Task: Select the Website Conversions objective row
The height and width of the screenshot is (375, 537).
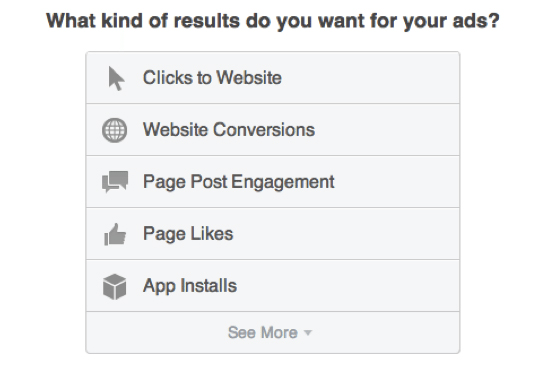Action: click(273, 130)
